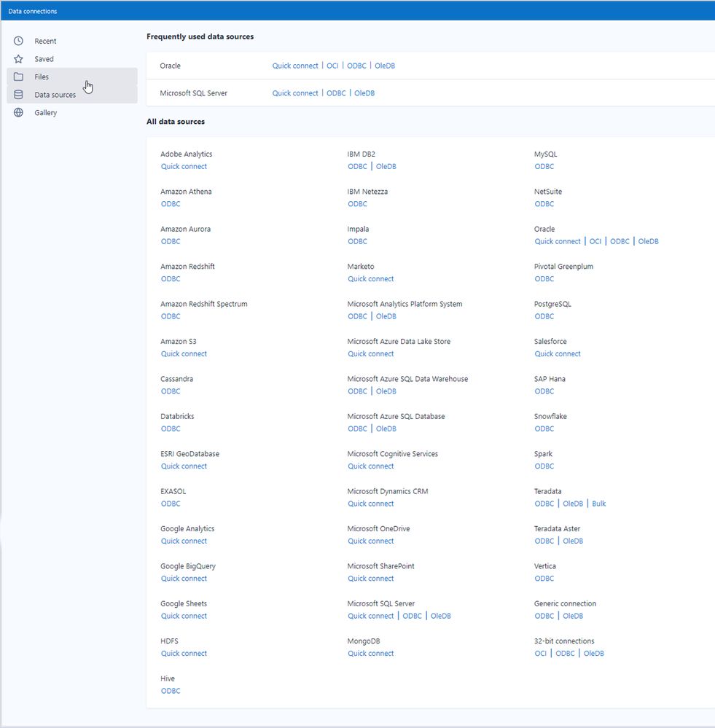This screenshot has height=728, width=715.
Task: Connect to Hive via ODBC
Action: [x=171, y=691]
